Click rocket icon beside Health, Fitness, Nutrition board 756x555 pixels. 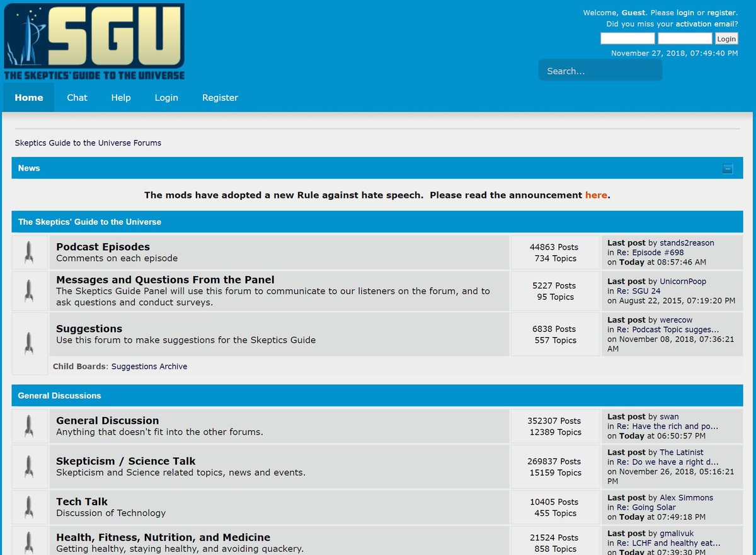29,542
